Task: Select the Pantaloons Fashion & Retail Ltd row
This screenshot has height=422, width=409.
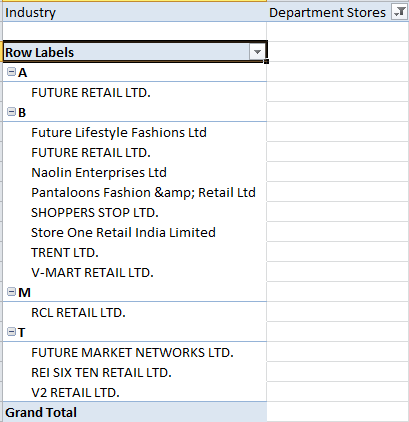Action: [x=135, y=192]
